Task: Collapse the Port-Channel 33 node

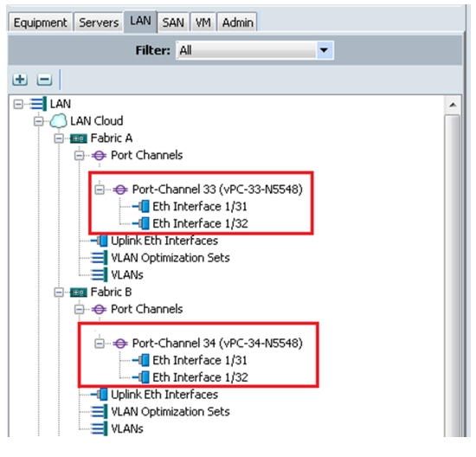Action: click(x=100, y=190)
